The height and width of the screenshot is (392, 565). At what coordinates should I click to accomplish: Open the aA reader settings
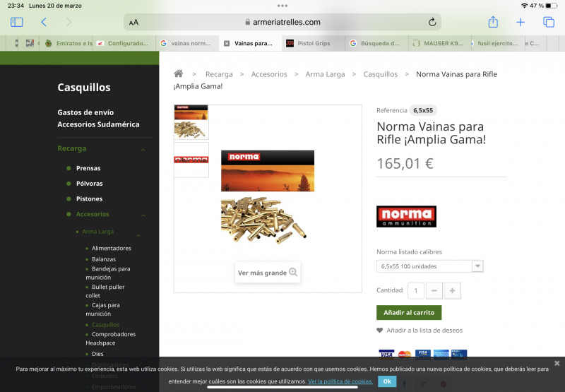(134, 23)
